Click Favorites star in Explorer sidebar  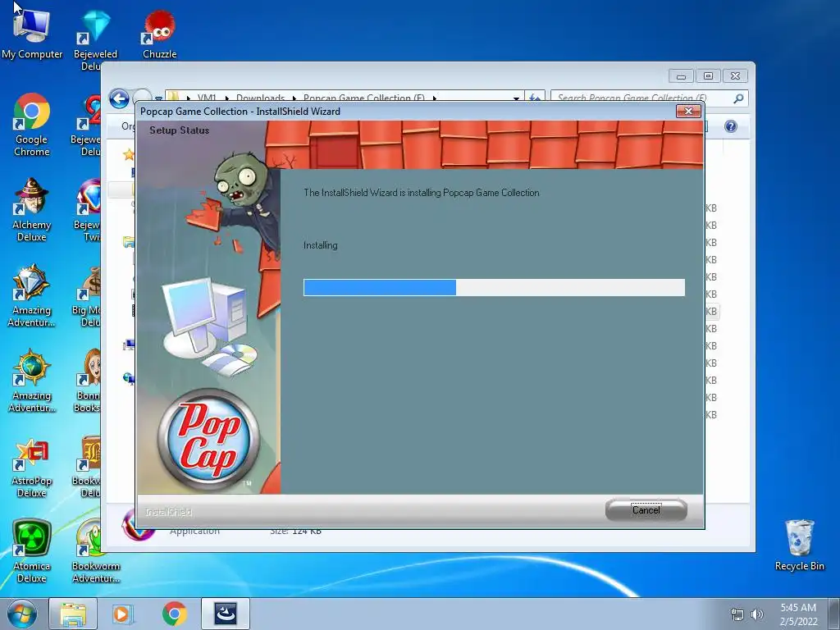(x=129, y=155)
